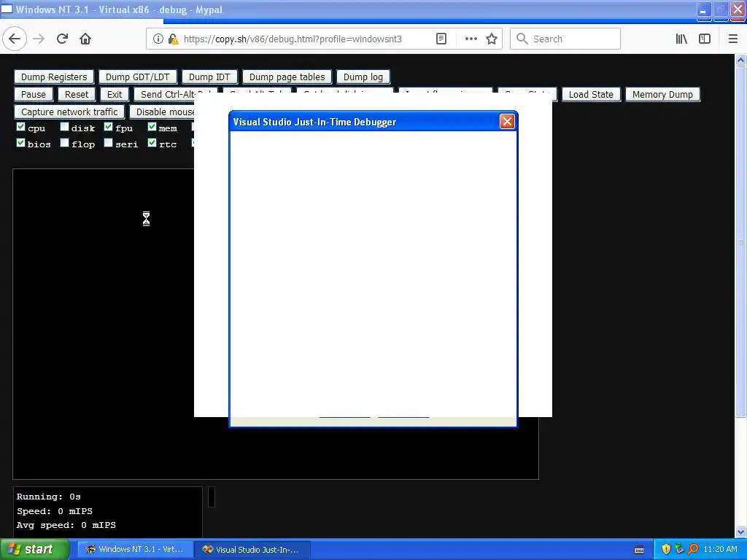Toggle the fpu log checkbox
This screenshot has height=560, width=747.
(108, 127)
